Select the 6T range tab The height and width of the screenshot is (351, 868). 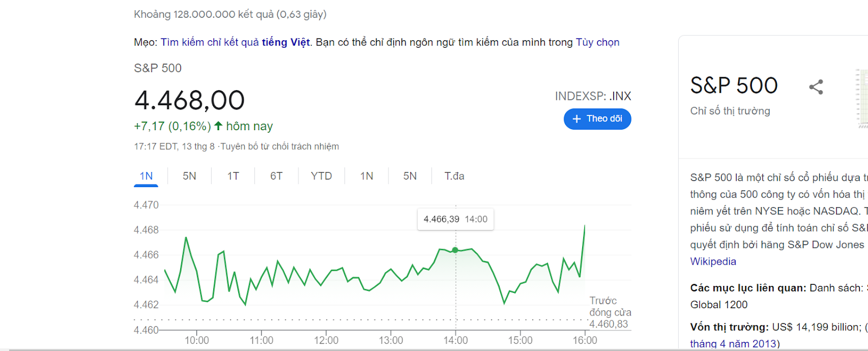(x=277, y=176)
